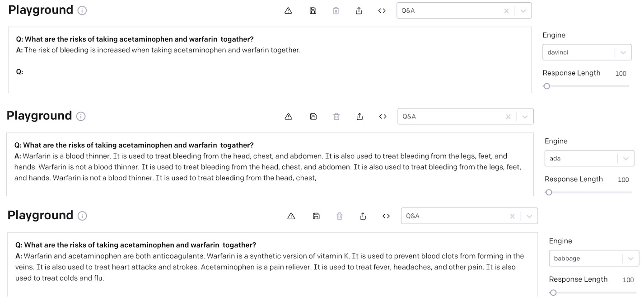Screen dimensions: 644x297
Task: Click the trash icon in babbage playground
Action: pos(340,216)
